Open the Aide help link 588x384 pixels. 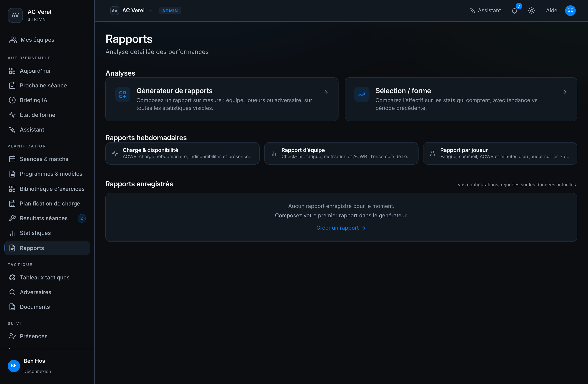[551, 11]
